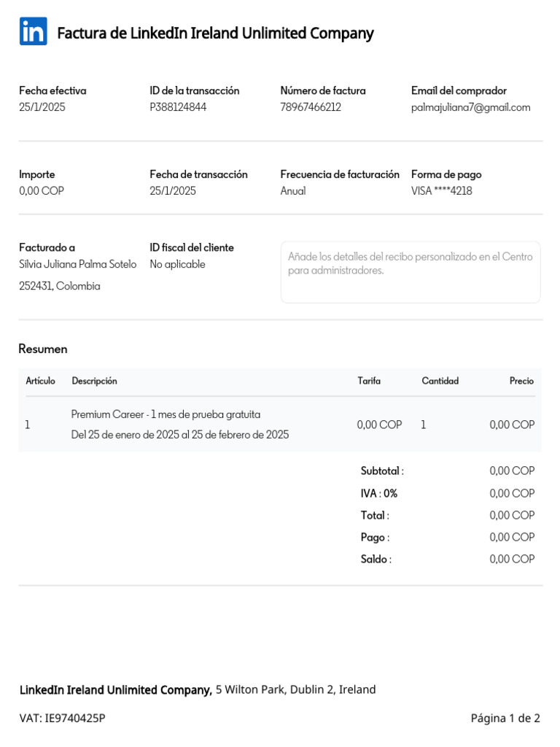
Task: Select the billed name Silvia Juliana Palma Sotelo
Action: click(x=77, y=264)
